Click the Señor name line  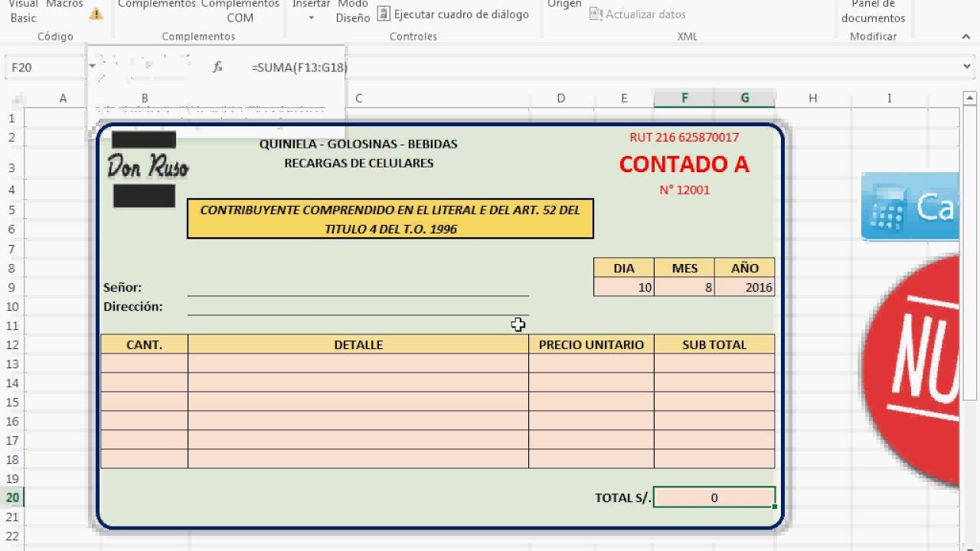point(358,288)
